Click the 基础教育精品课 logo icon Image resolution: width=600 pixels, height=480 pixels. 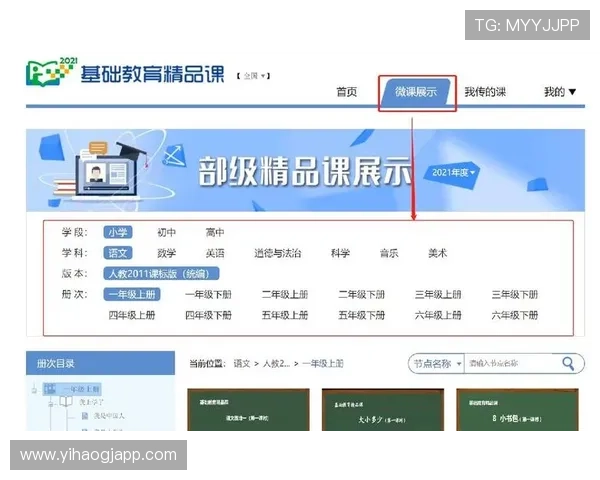tap(51, 71)
